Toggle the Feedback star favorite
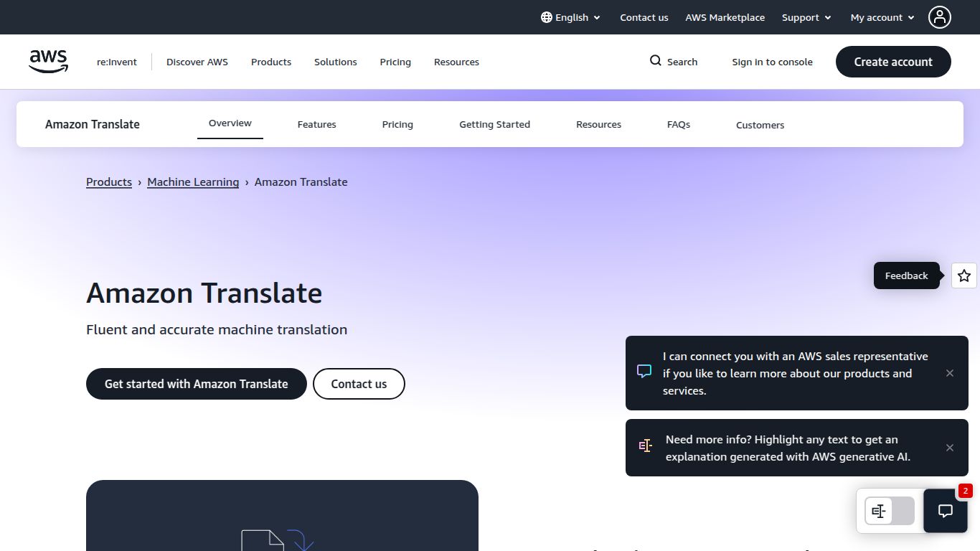Image resolution: width=980 pixels, height=551 pixels. tap(963, 275)
